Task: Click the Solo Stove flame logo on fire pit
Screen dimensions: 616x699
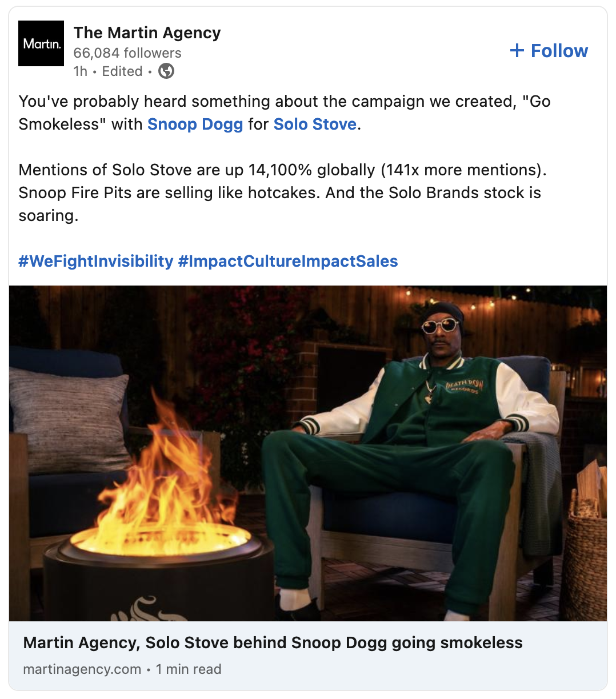Action: click(149, 608)
